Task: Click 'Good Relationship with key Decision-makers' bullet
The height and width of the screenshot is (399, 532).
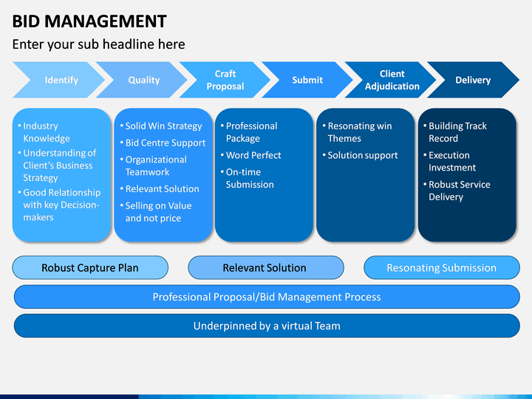Action: 59,205
